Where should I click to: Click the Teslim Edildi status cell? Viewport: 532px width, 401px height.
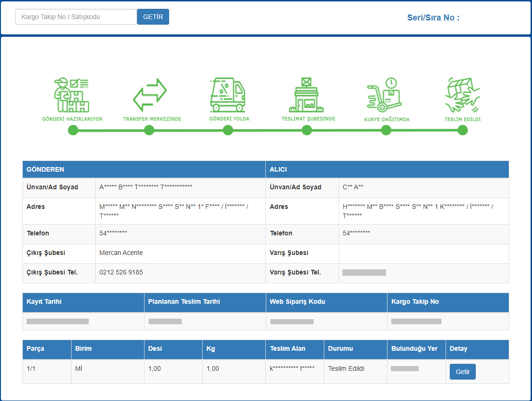(x=346, y=369)
